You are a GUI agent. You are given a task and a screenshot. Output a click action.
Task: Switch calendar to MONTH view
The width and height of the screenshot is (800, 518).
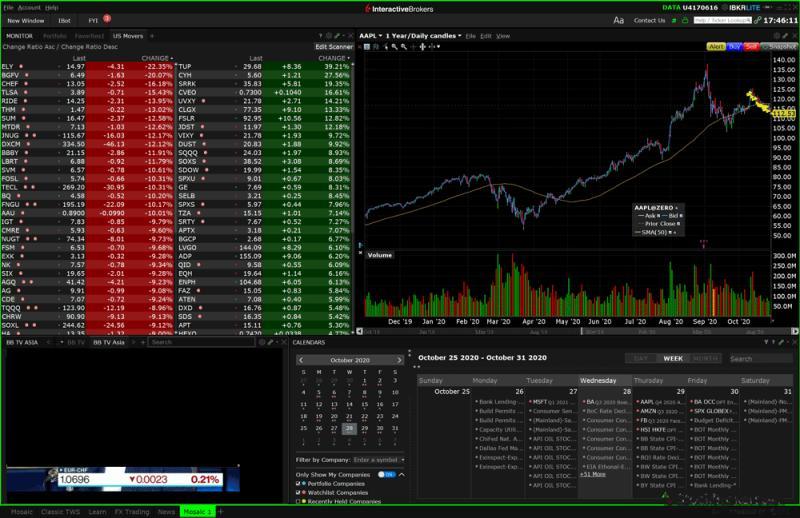(706, 359)
